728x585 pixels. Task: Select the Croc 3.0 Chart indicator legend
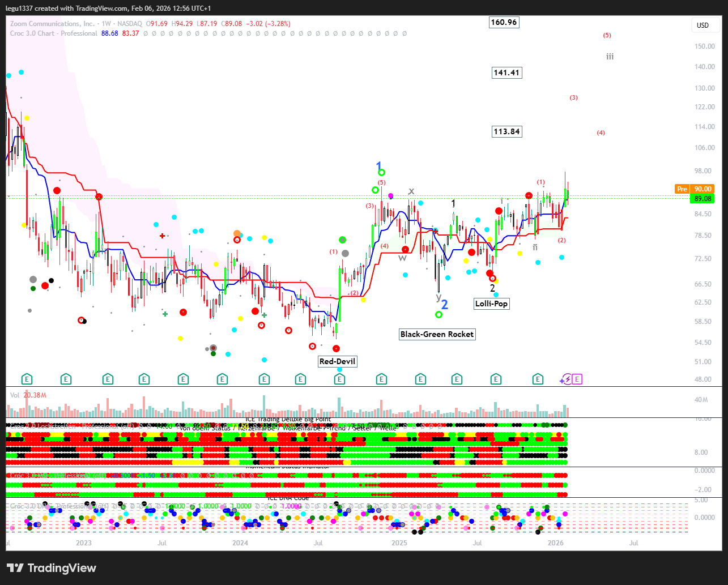pos(54,33)
